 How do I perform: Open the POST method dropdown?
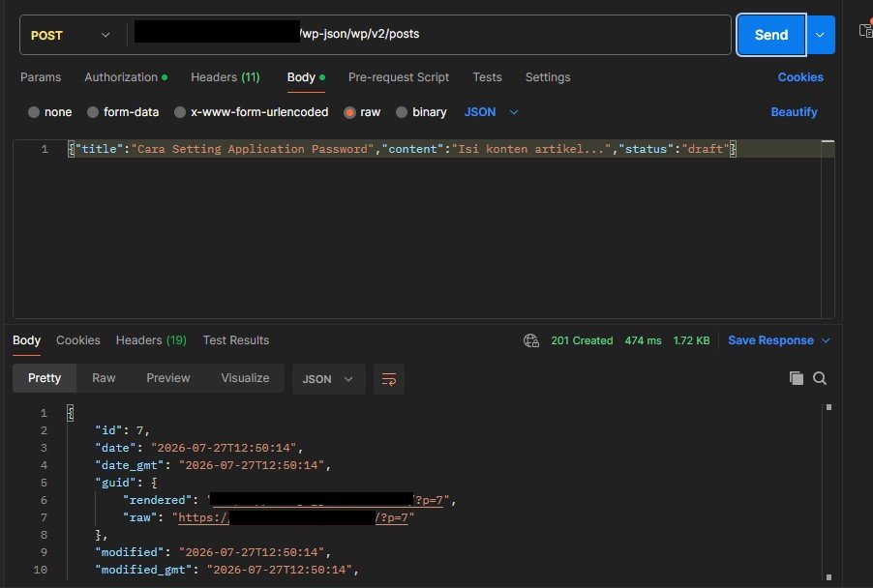[71, 35]
